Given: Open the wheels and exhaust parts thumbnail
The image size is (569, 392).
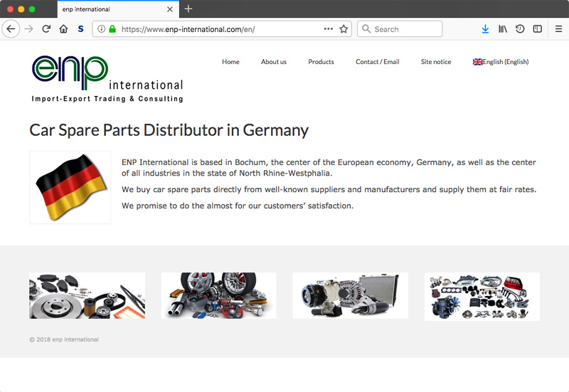Looking at the screenshot, I should (219, 295).
